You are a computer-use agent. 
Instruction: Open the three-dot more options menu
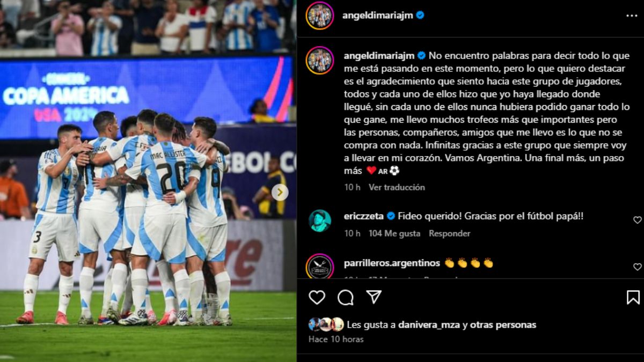point(632,16)
